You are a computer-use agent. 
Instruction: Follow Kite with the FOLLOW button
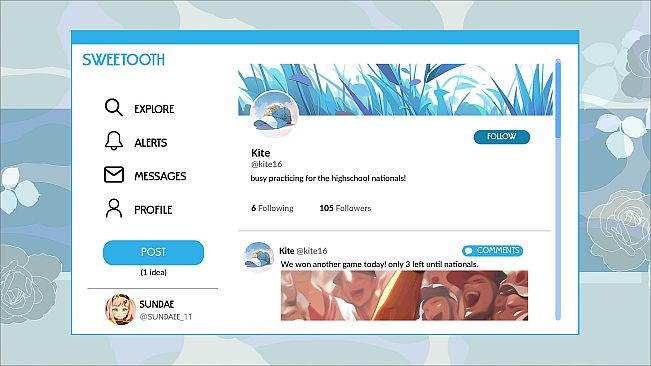tap(502, 137)
